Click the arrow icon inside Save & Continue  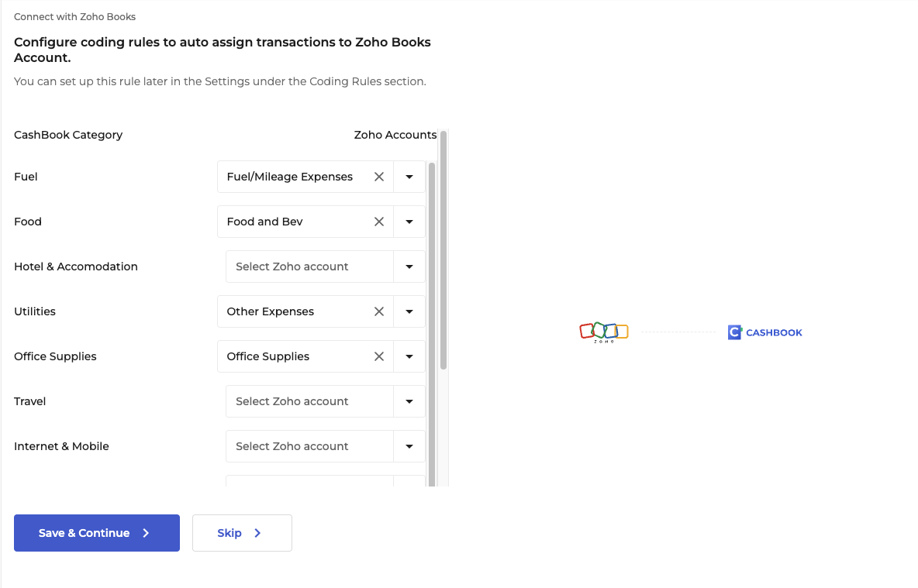145,533
